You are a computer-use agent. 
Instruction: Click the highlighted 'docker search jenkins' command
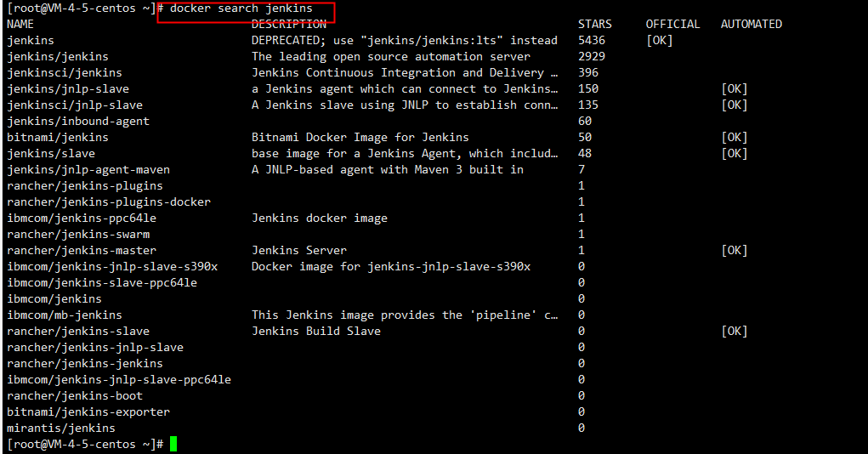[x=241, y=9]
